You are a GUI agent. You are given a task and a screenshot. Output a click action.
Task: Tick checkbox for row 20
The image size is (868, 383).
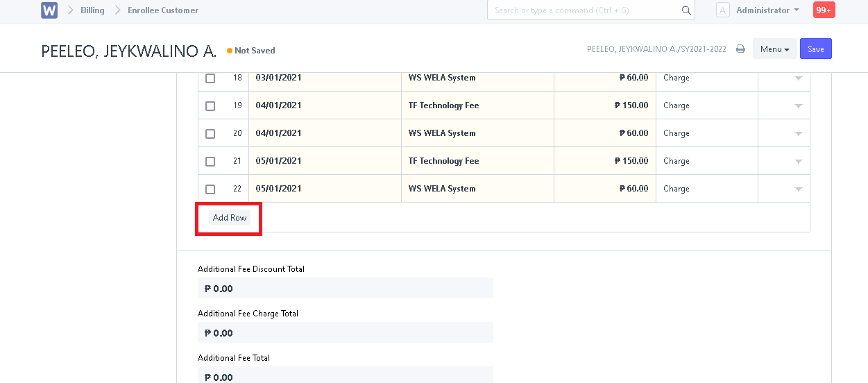click(x=210, y=134)
